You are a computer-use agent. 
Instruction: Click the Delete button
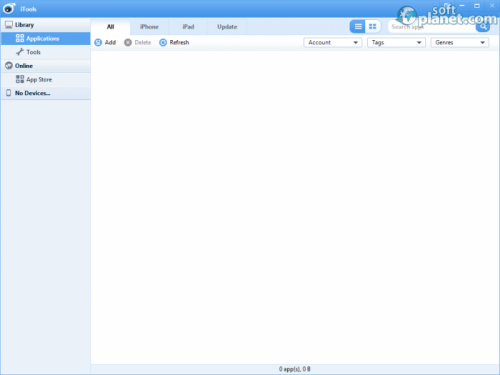point(138,43)
